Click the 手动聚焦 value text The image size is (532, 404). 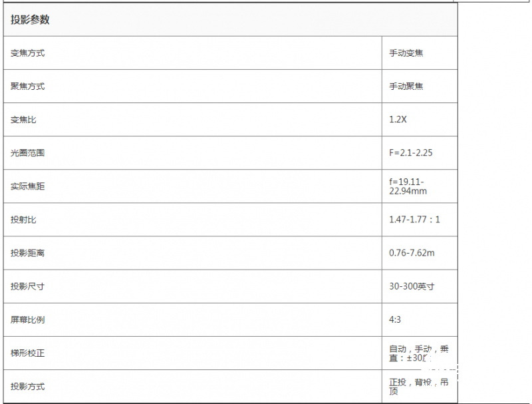[406, 87]
